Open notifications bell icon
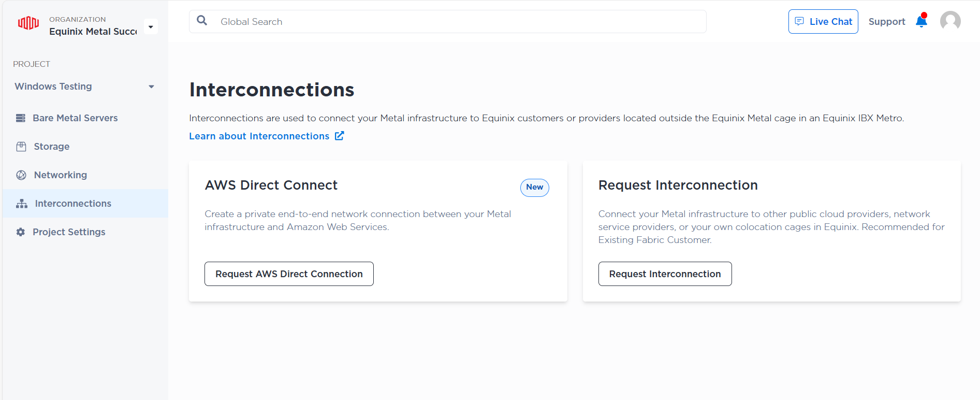This screenshot has width=980, height=400. pyautogui.click(x=922, y=21)
